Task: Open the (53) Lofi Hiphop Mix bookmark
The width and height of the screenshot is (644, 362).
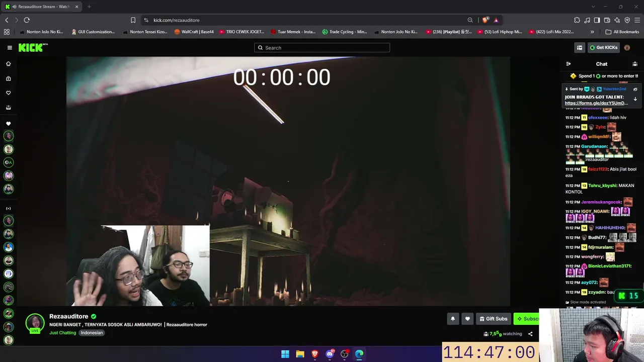Action: (500, 32)
